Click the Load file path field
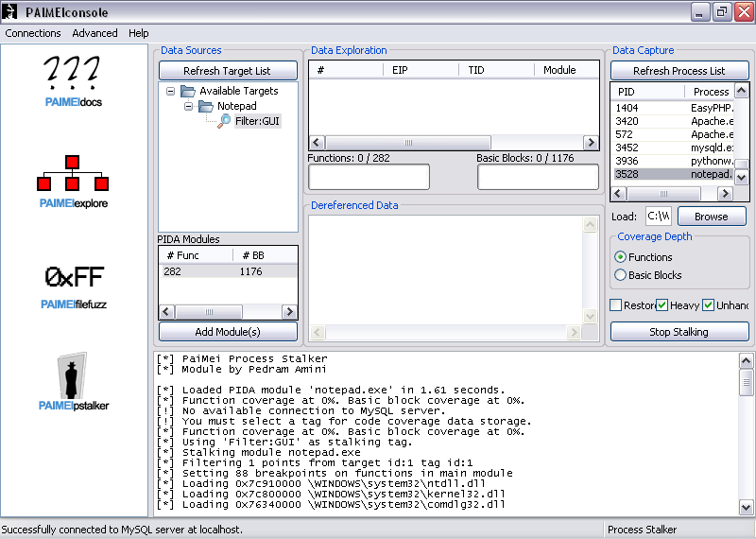The width and height of the screenshot is (756, 539). pos(658,217)
